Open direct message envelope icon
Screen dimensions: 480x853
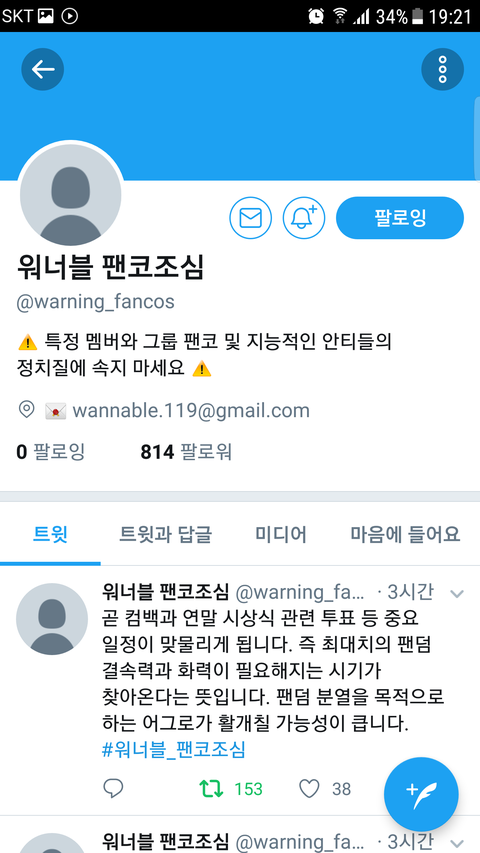[250, 218]
